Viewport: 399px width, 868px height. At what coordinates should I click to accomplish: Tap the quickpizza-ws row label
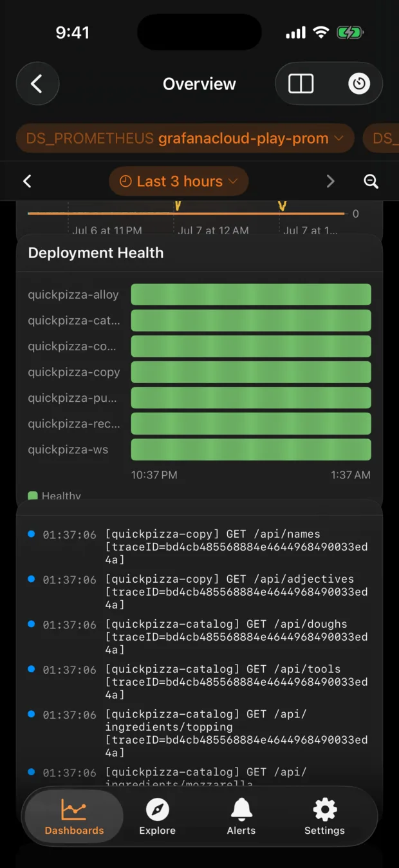pos(68,449)
